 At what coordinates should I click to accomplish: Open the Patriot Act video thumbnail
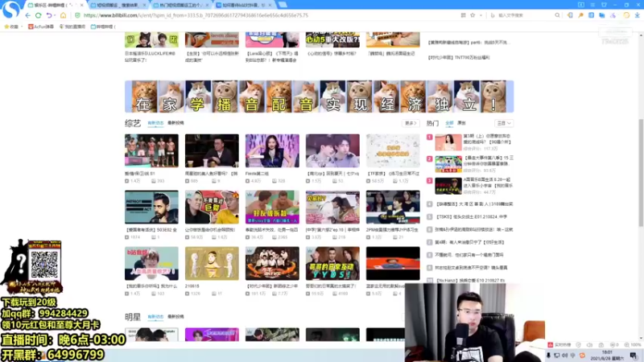point(151,207)
